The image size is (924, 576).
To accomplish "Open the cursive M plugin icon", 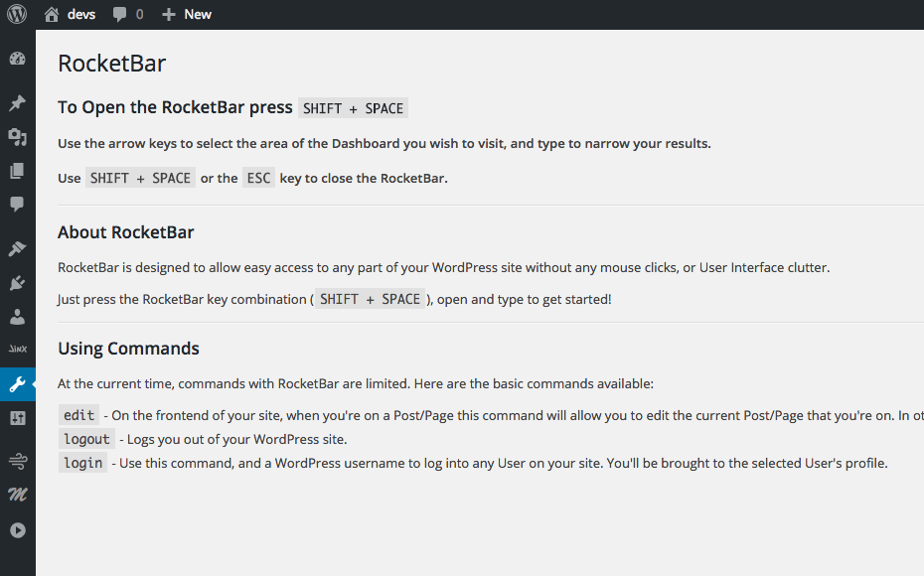I will pyautogui.click(x=18, y=495).
